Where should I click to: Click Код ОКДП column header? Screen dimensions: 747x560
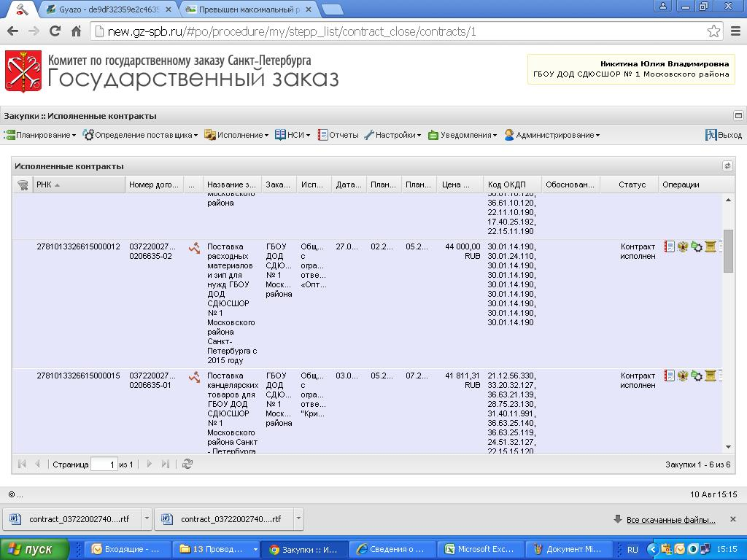pos(513,184)
